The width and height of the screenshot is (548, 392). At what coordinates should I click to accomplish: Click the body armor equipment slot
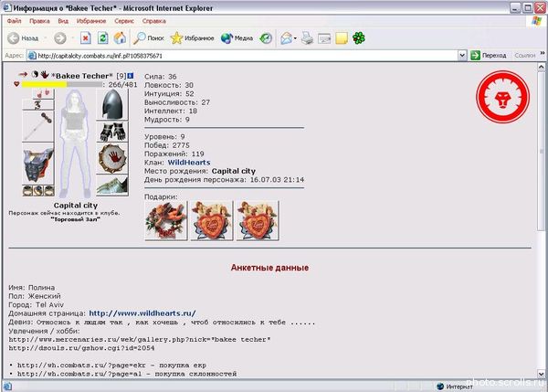coord(38,164)
